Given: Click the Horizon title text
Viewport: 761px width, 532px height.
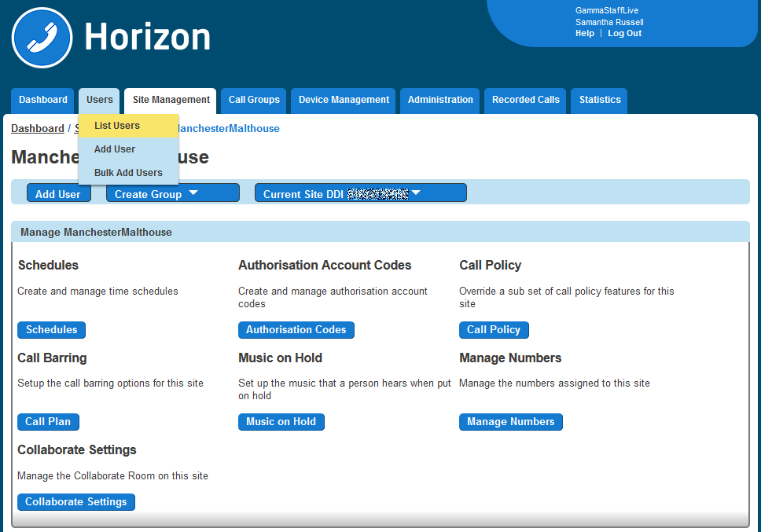Looking at the screenshot, I should point(148,38).
